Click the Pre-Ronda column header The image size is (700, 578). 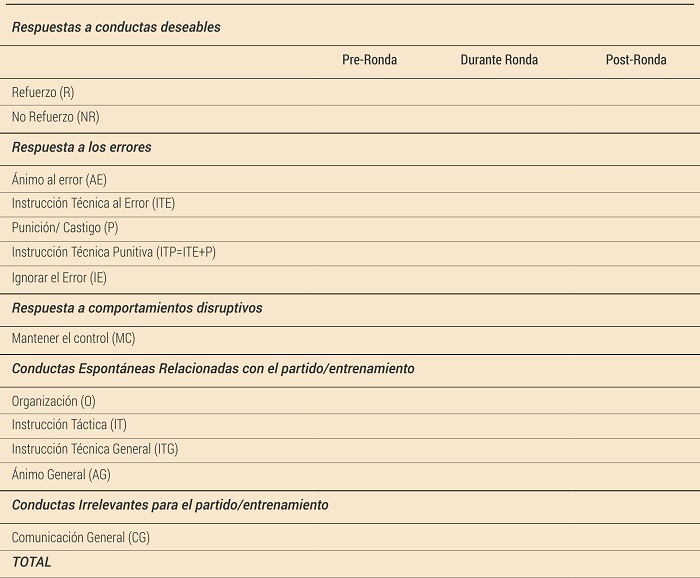tap(369, 60)
